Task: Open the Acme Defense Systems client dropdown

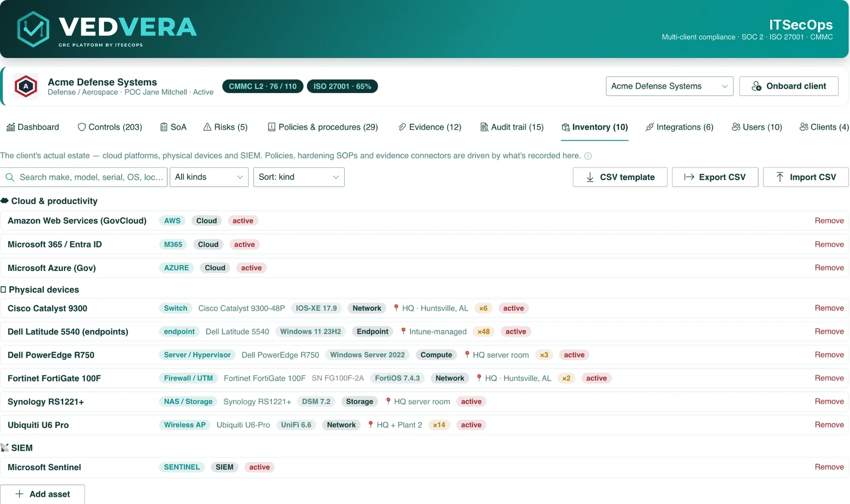Action: click(669, 86)
